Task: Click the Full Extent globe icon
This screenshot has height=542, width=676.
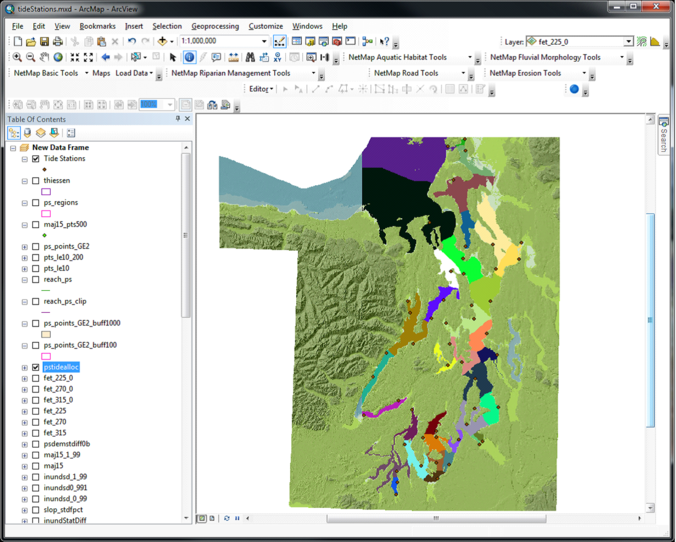Action: pyautogui.click(x=59, y=58)
